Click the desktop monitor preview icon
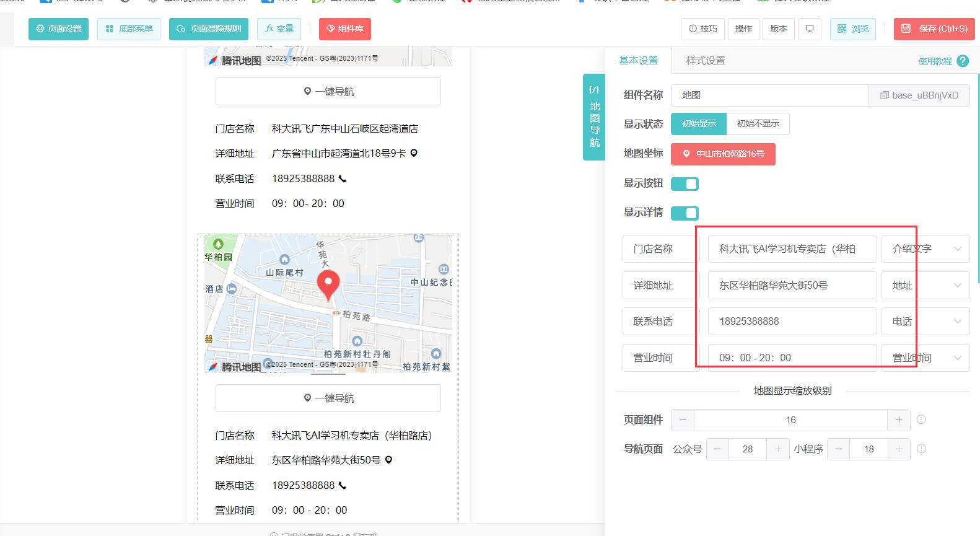Image resolution: width=980 pixels, height=536 pixels. 810,29
